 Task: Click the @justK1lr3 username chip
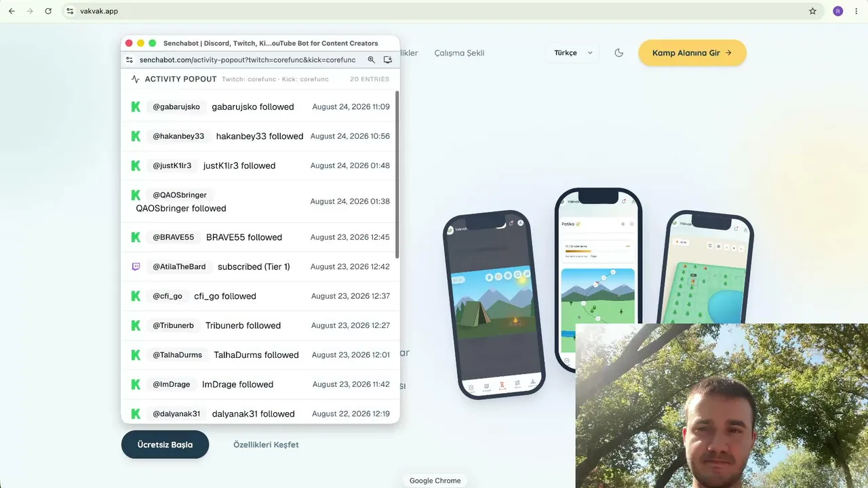172,165
